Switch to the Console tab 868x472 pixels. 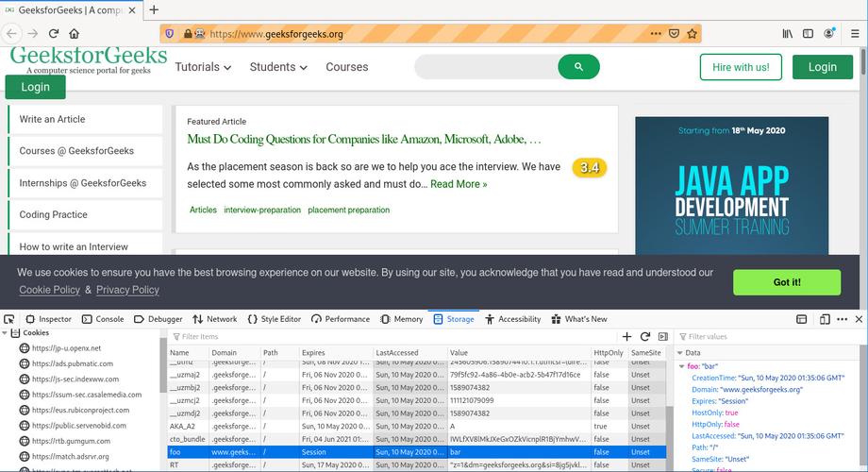(103, 319)
